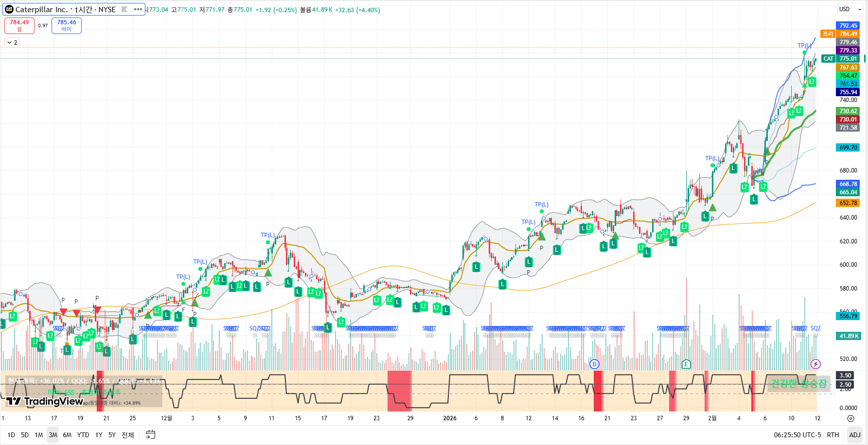
Task: Click the spread value 0.97
Action: [43, 26]
